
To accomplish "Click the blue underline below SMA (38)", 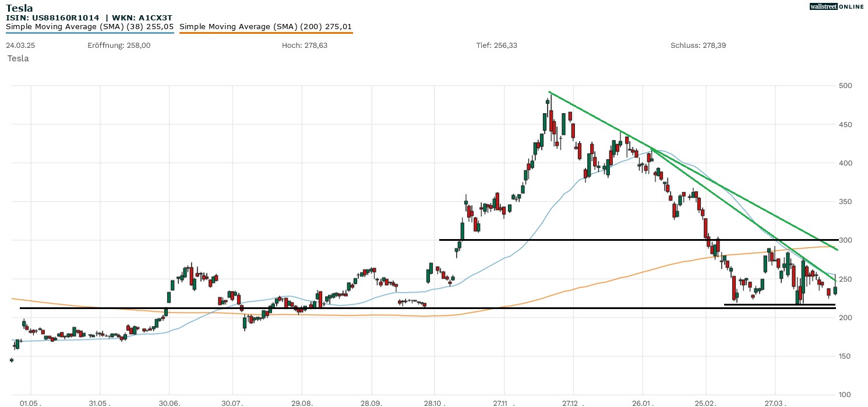I will click(90, 33).
